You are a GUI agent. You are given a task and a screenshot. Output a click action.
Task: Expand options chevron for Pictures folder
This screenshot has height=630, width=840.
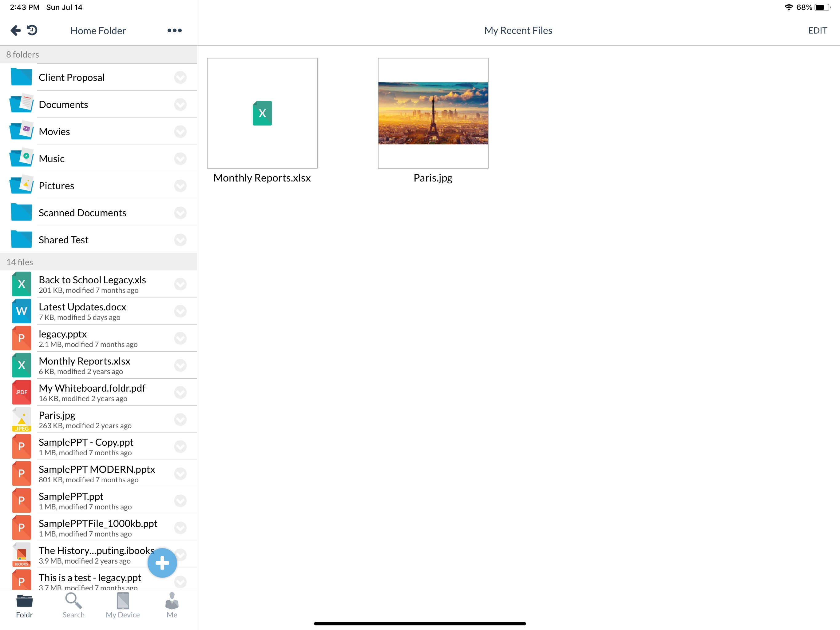tap(180, 185)
